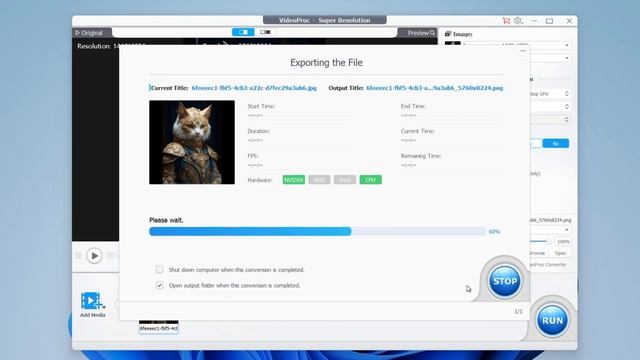The image size is (640, 360).
Task: Open the settings gear in title bar
Action: point(518,20)
